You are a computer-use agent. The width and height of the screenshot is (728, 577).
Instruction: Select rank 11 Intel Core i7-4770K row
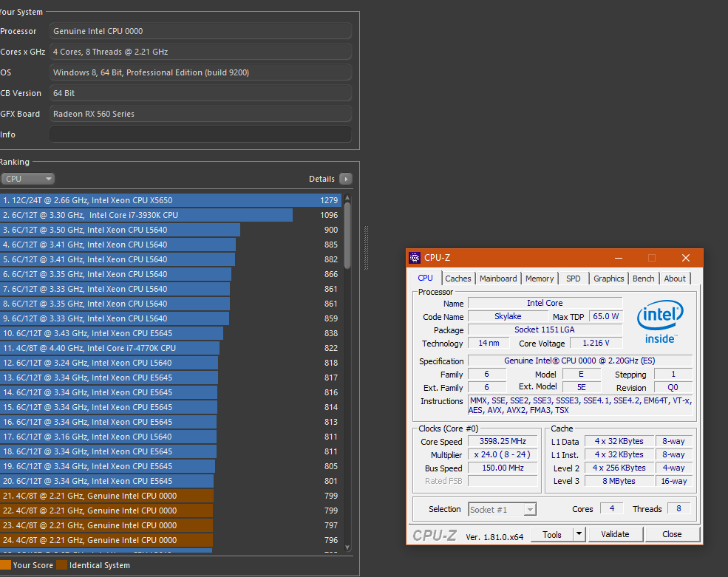click(x=171, y=348)
